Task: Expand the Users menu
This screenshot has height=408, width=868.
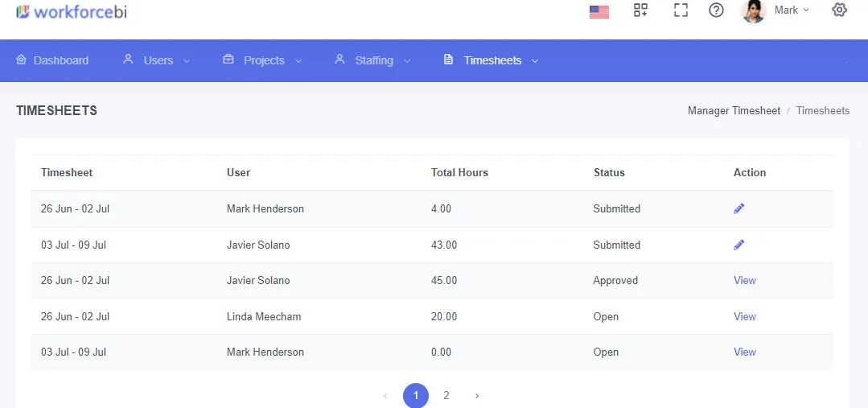Action: 156,60
